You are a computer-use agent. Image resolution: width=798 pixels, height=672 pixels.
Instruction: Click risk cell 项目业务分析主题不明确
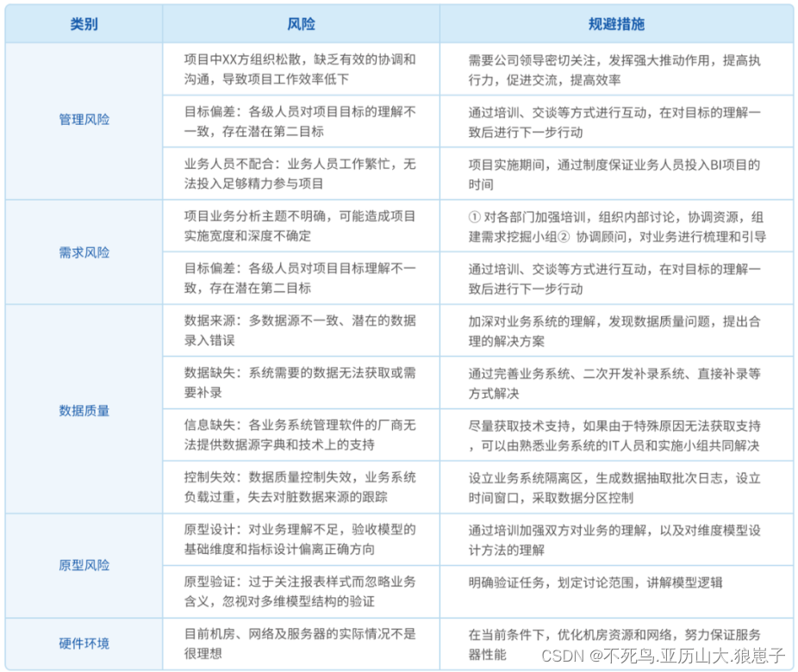pos(302,226)
